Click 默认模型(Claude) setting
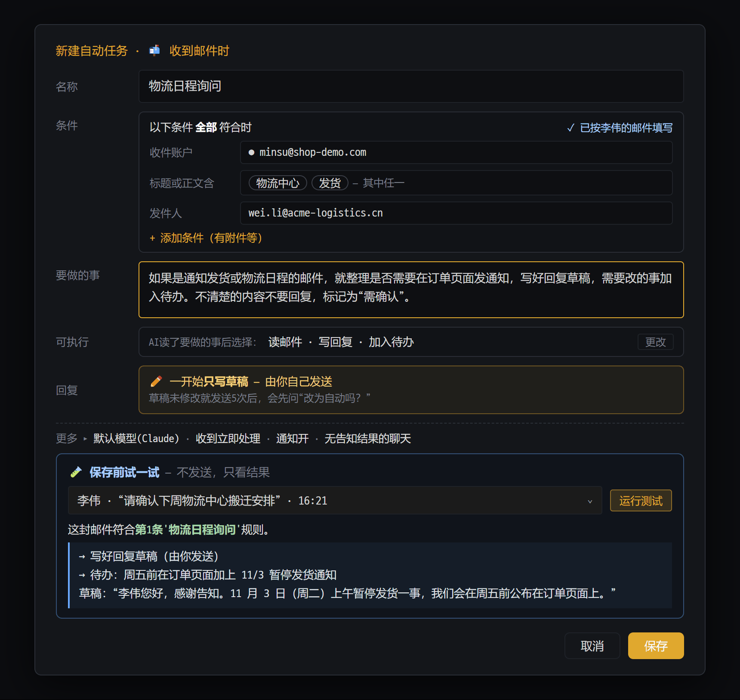The image size is (740, 700). tap(136, 439)
